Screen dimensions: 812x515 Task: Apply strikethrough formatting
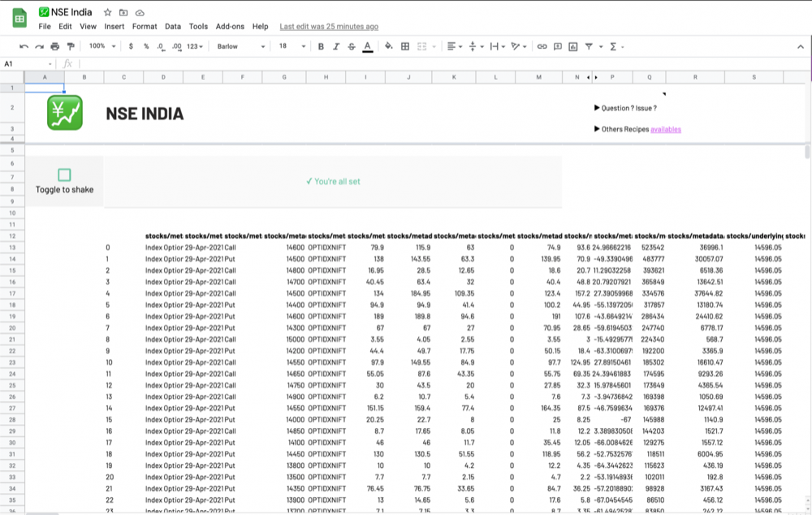pyautogui.click(x=352, y=46)
